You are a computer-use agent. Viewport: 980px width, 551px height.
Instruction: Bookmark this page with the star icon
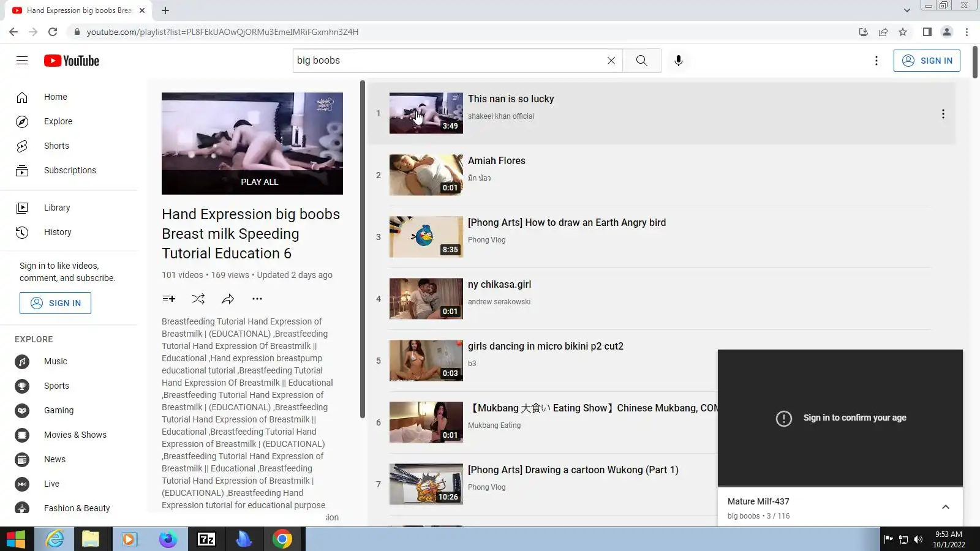pyautogui.click(x=903, y=32)
